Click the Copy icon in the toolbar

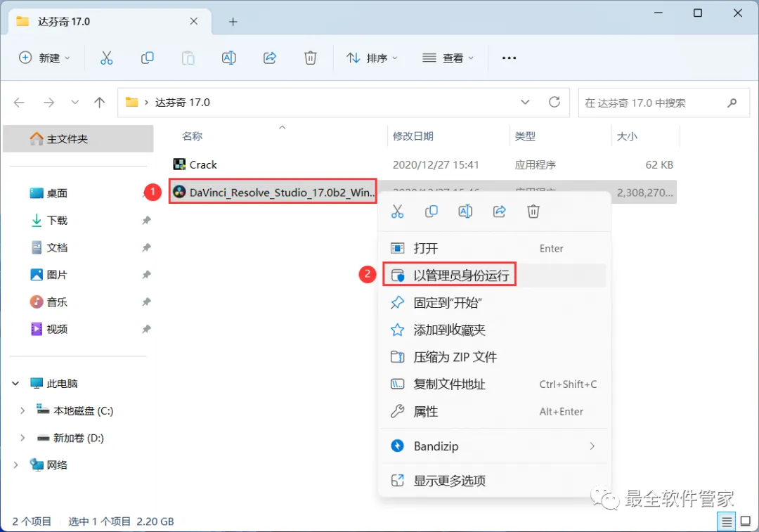[147, 58]
